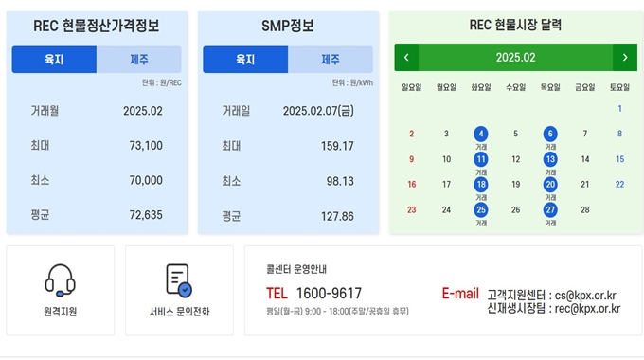Click the REC 현물정산가격정보 title
Screen dimensions: 644x360
click(x=96, y=26)
